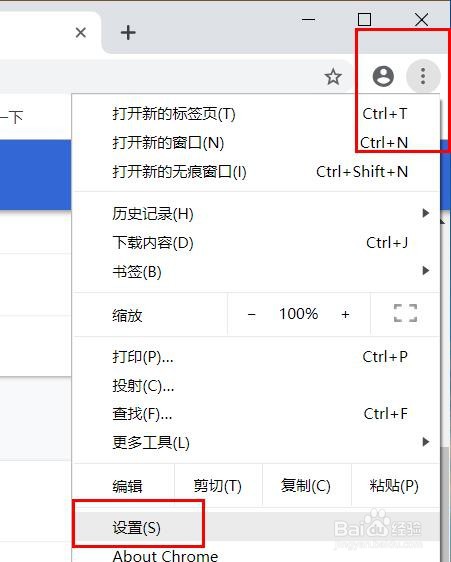Click 剪切(T) cut button
The width and height of the screenshot is (451, 562).
pyautogui.click(x=218, y=486)
